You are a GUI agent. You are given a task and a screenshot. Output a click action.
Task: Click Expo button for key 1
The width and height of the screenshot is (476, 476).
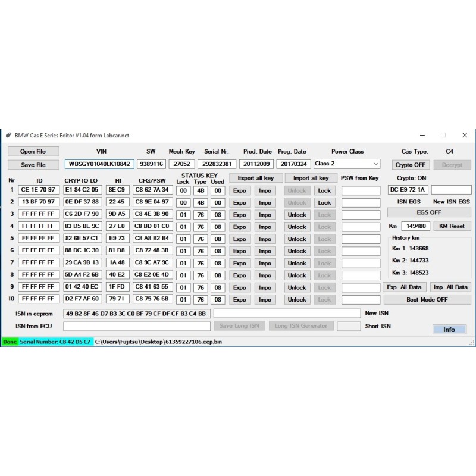pyautogui.click(x=240, y=190)
